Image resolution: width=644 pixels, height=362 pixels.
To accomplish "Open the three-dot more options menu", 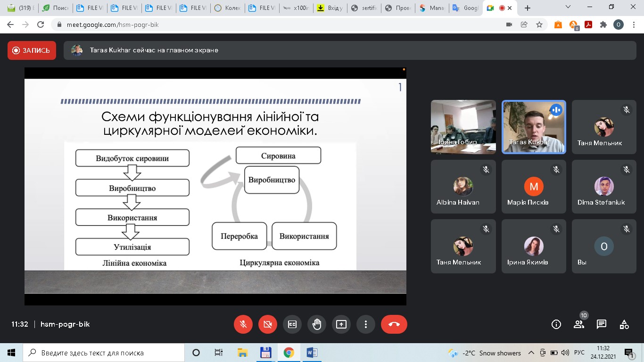I will pos(366,324).
